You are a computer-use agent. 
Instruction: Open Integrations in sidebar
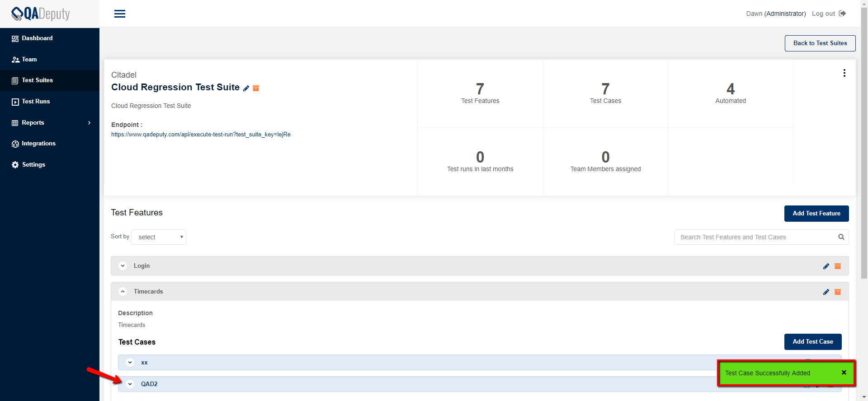(38, 144)
